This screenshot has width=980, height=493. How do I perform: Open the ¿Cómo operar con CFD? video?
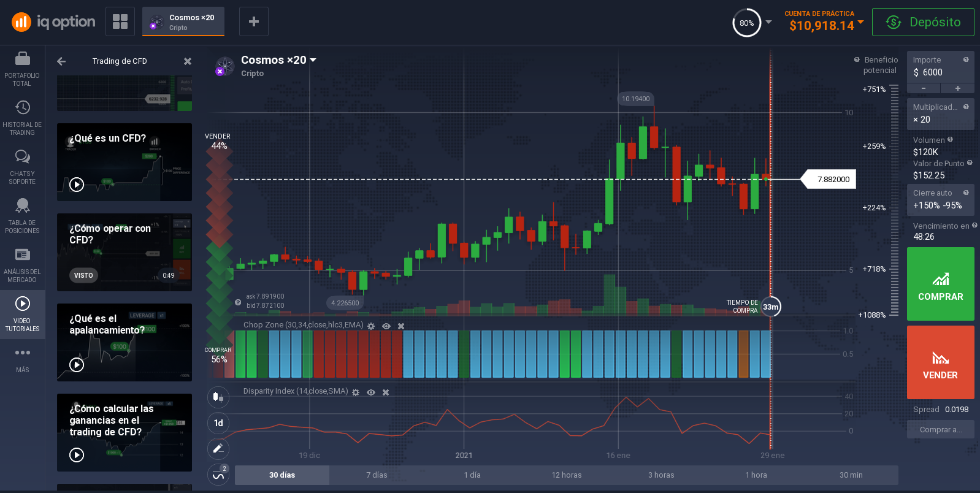(124, 252)
